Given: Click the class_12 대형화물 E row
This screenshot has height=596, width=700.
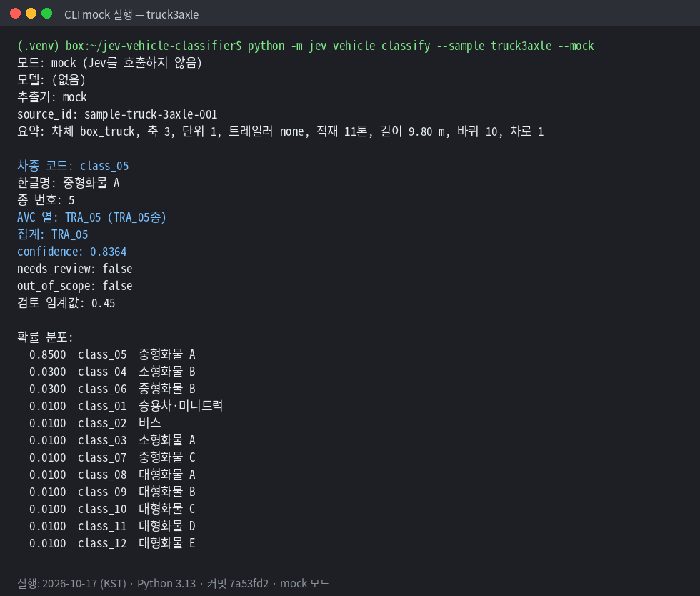Looking at the screenshot, I should pos(112,543).
